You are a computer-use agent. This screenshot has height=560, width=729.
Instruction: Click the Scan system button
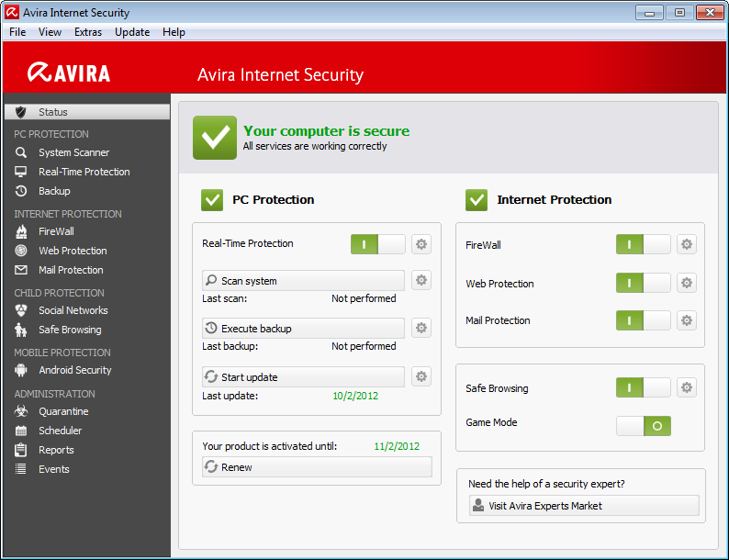[x=303, y=280]
